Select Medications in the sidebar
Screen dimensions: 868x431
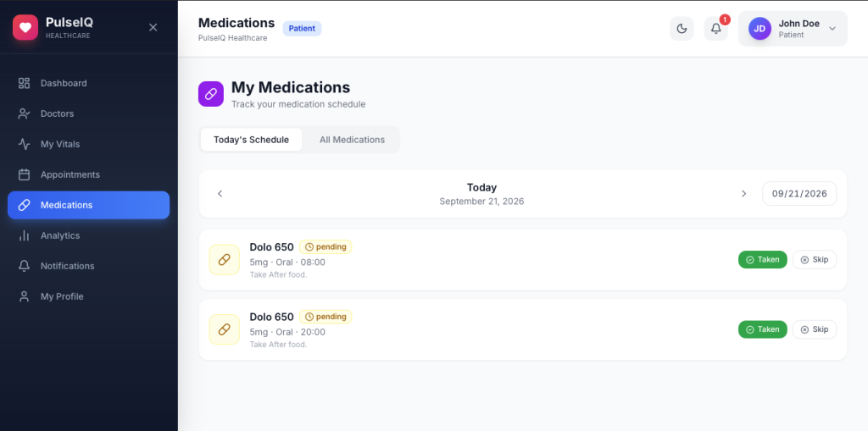click(x=88, y=205)
